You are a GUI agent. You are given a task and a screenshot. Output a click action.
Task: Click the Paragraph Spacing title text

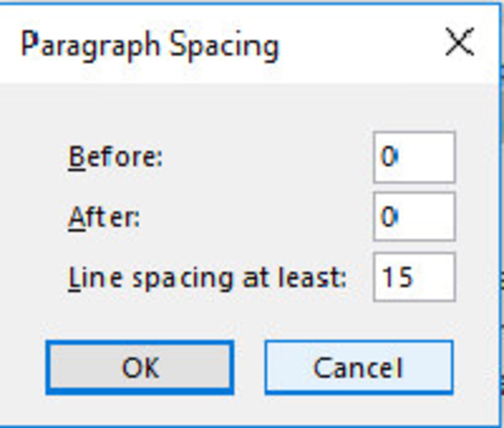click(x=150, y=45)
